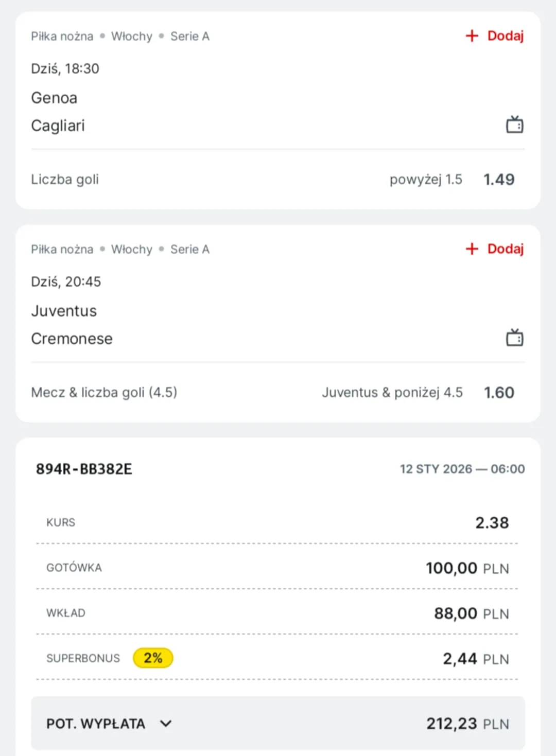Image resolution: width=556 pixels, height=756 pixels.
Task: Click the red plus icon next to Dodaj
Action: pos(472,36)
